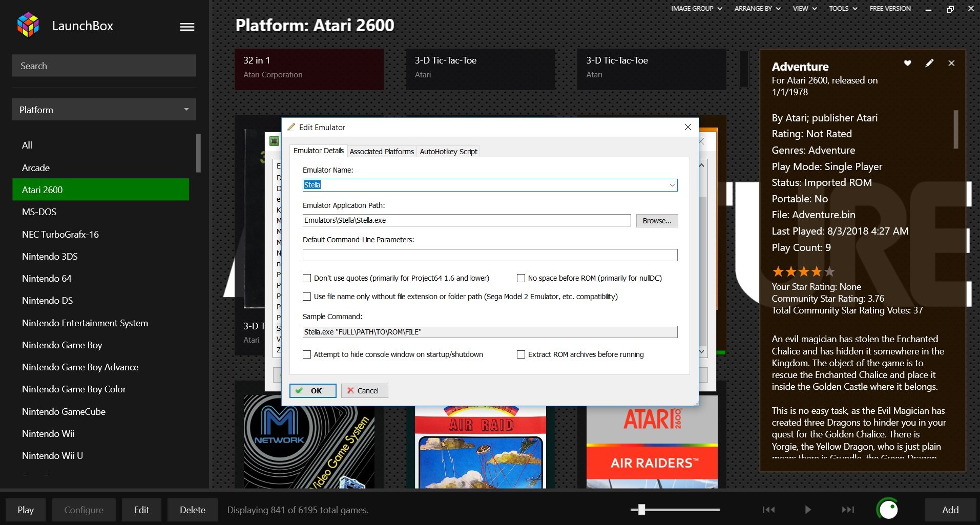The image size is (980, 525).
Task: Click Default Command-Line Parameters field
Action: [x=490, y=255]
